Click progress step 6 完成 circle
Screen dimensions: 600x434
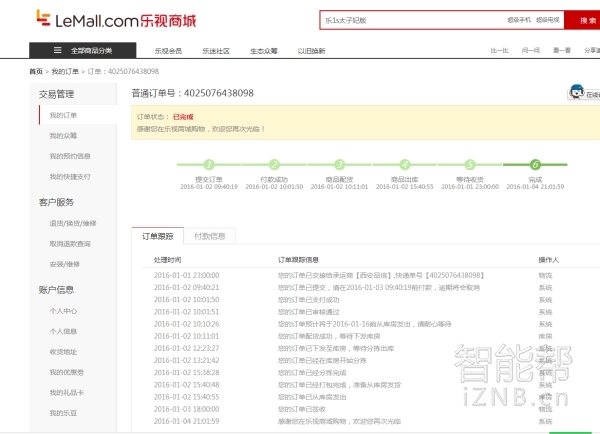click(x=535, y=165)
